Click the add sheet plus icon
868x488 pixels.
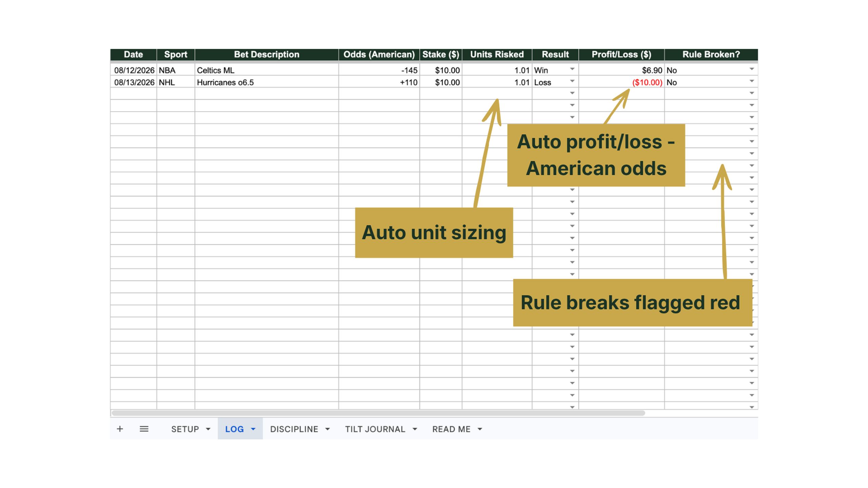coord(120,429)
